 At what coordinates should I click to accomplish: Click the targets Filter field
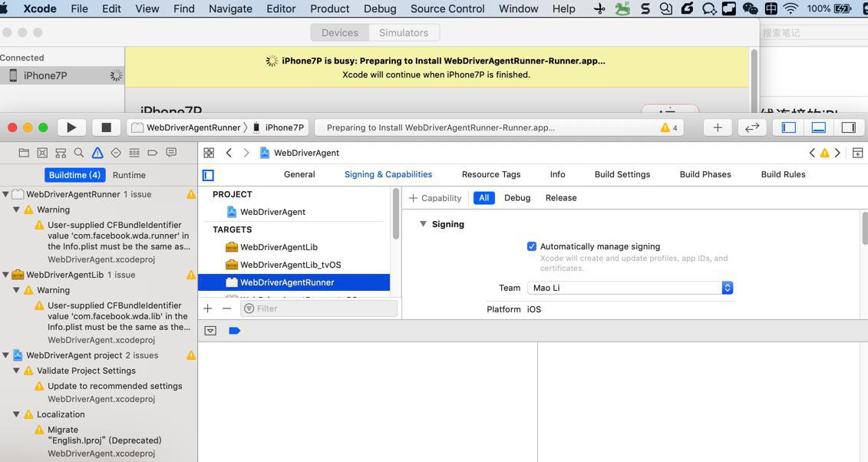pyautogui.click(x=319, y=309)
